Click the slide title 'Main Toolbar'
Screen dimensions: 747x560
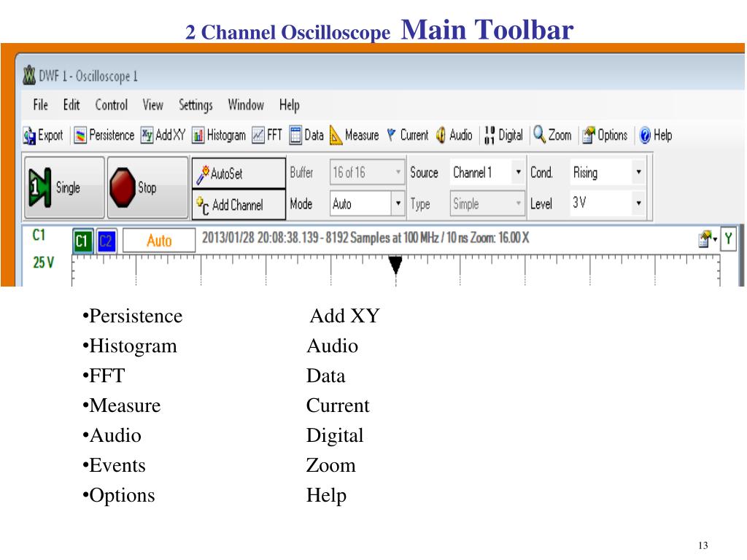tap(487, 30)
